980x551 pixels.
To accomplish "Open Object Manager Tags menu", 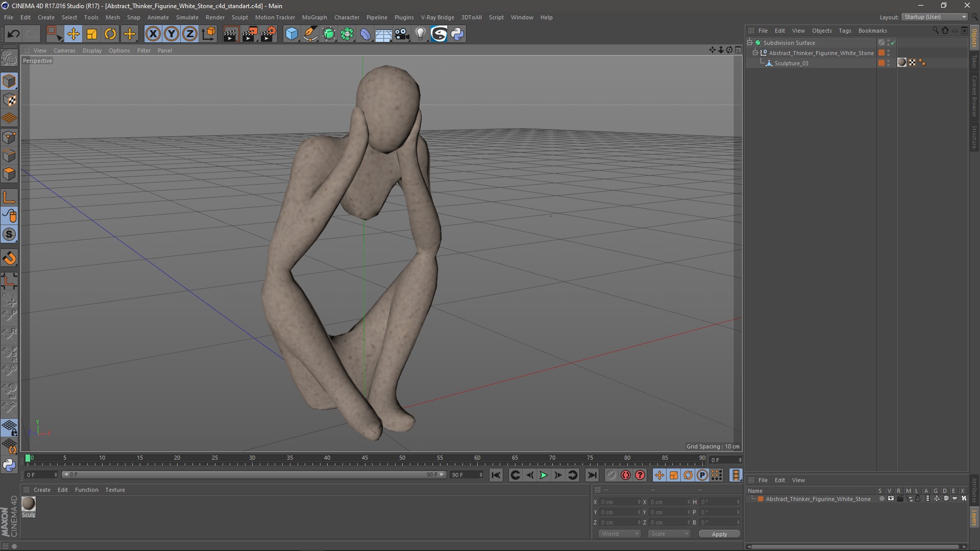I will 845,31.
